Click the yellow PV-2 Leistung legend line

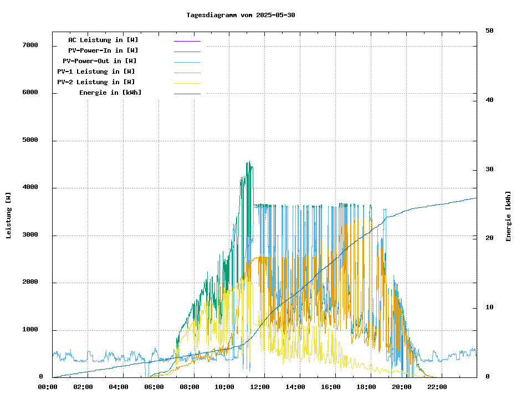(187, 83)
